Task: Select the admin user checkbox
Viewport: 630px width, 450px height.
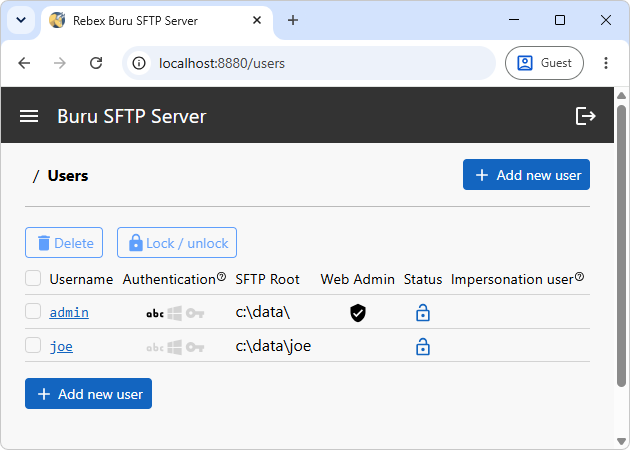Action: [33, 311]
